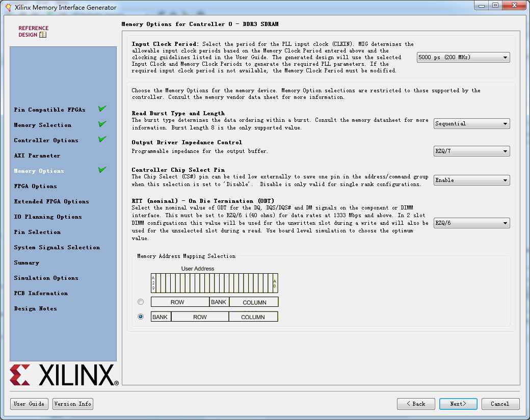The image size is (530, 420).
Task: Click the Read Burst Type and Length heading
Action: pyautogui.click(x=178, y=113)
